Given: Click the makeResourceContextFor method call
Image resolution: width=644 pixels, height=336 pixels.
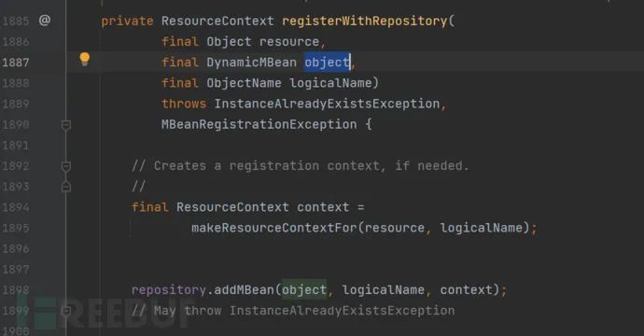Looking at the screenshot, I should tap(274, 228).
